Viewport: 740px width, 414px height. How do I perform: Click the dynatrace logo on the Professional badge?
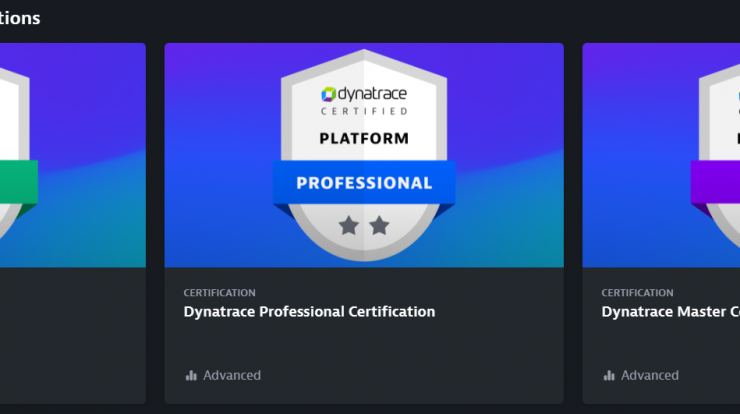click(364, 94)
